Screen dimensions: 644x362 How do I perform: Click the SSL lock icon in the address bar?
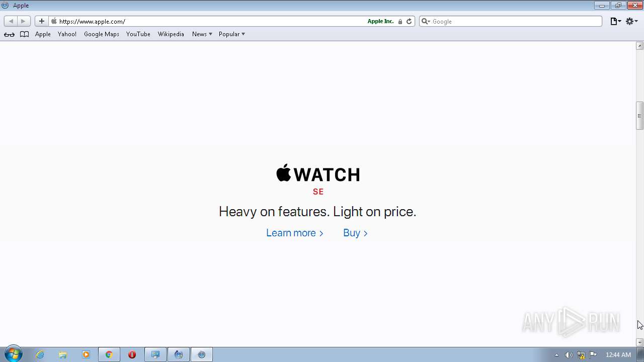(x=400, y=22)
